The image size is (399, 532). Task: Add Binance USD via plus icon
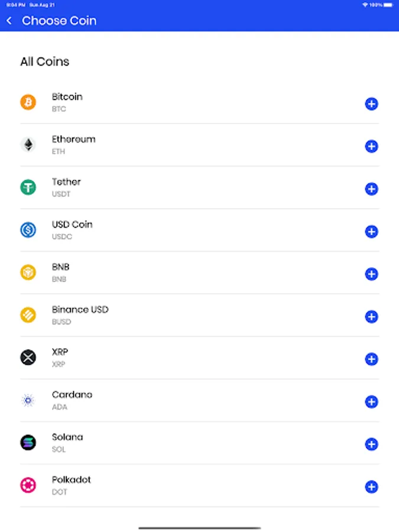(371, 317)
